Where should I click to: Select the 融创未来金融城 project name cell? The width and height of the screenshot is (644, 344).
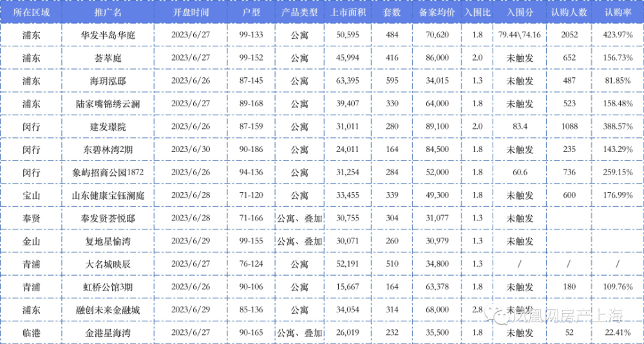click(x=108, y=310)
